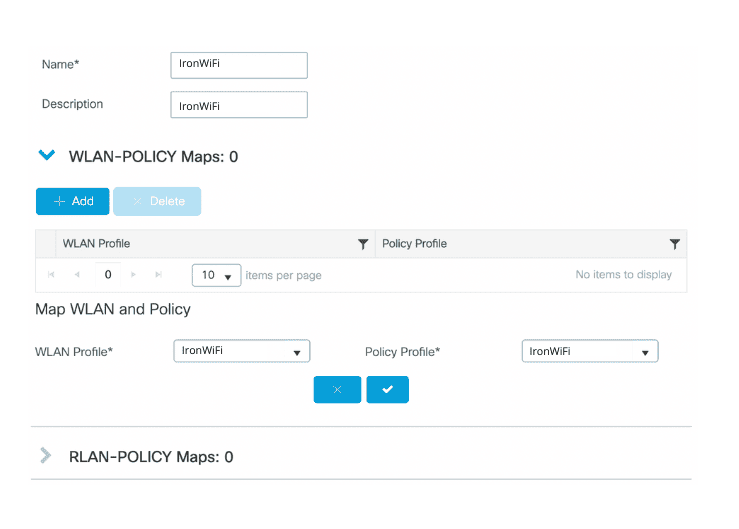739x529 pixels.
Task: Confirm mapping with the checkmark button
Action: (387, 389)
